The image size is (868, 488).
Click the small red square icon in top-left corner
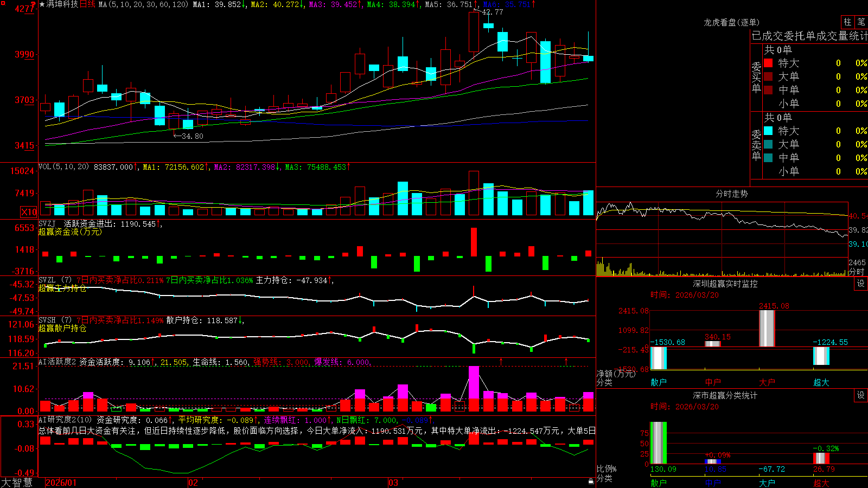point(3,3)
